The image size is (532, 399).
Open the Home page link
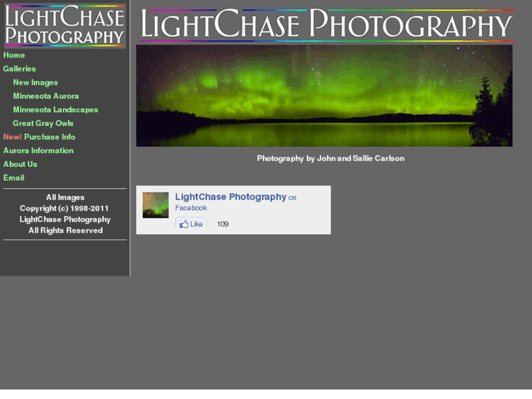14,55
